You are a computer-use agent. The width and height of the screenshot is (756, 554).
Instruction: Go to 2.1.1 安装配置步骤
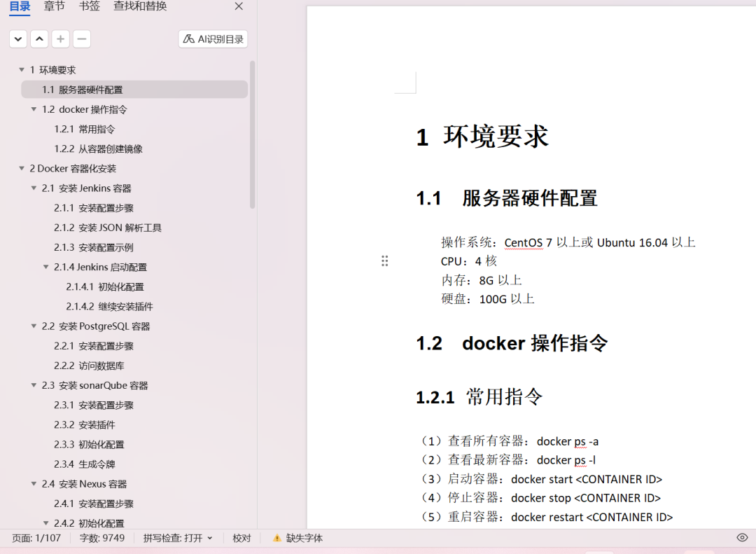(x=94, y=208)
